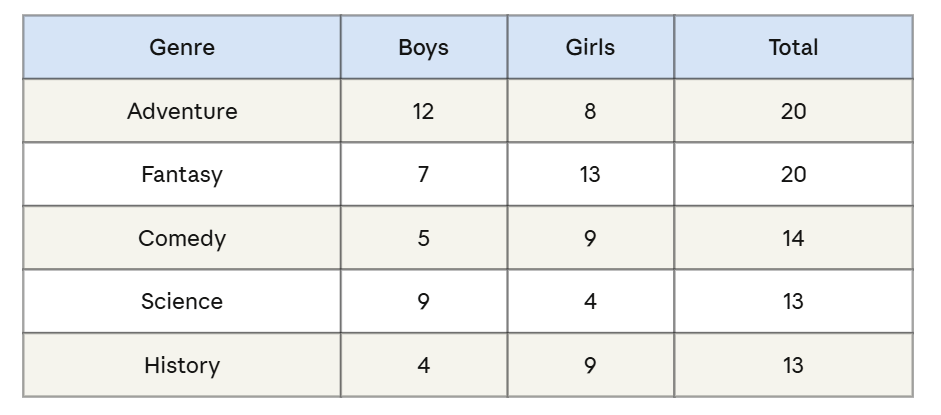The width and height of the screenshot is (941, 415).
Task: Click History boys value 4
Action: [x=424, y=365]
